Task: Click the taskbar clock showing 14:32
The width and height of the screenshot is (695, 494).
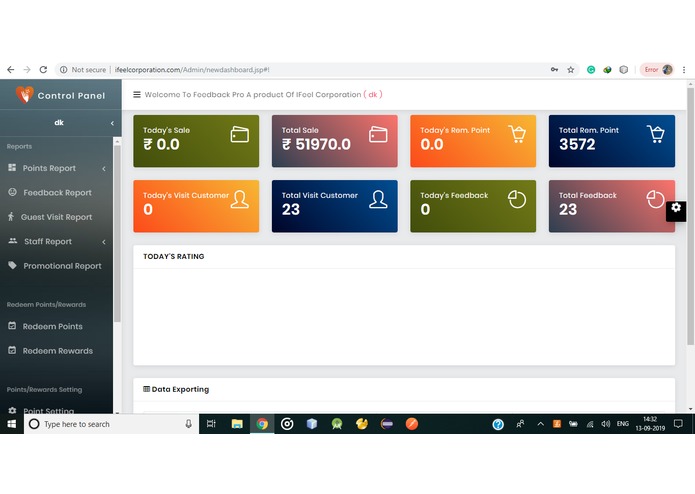Action: [650, 424]
